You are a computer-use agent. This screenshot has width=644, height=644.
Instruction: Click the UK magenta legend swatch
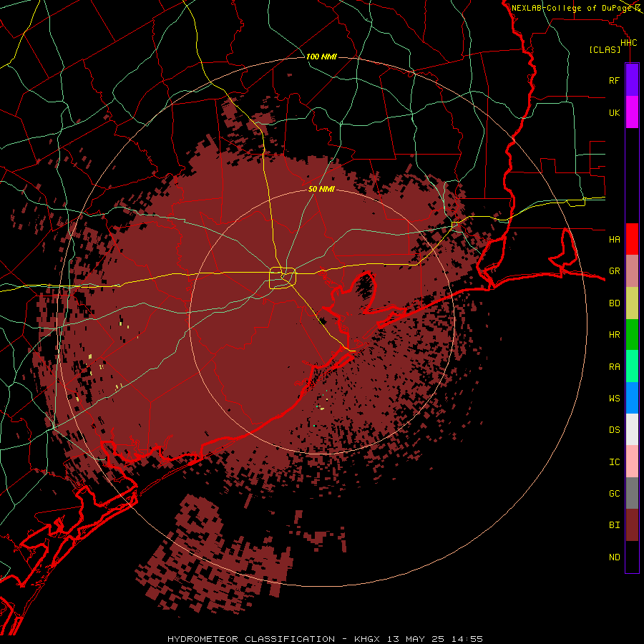(632, 112)
